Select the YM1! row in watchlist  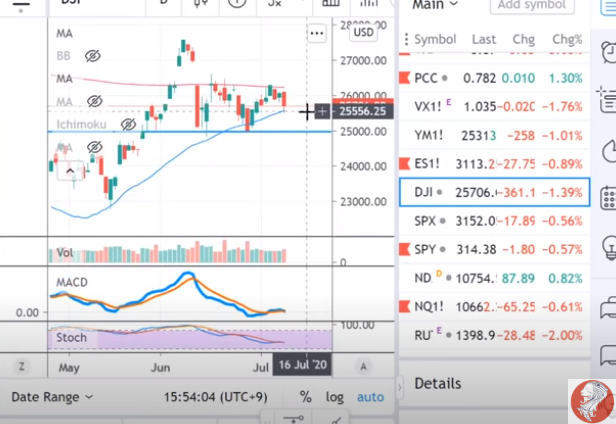point(494,135)
